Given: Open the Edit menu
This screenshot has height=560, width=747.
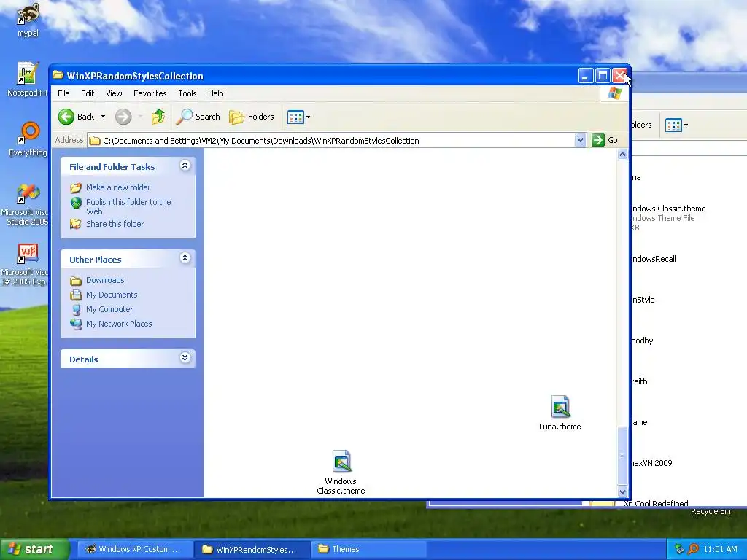Looking at the screenshot, I should point(88,93).
